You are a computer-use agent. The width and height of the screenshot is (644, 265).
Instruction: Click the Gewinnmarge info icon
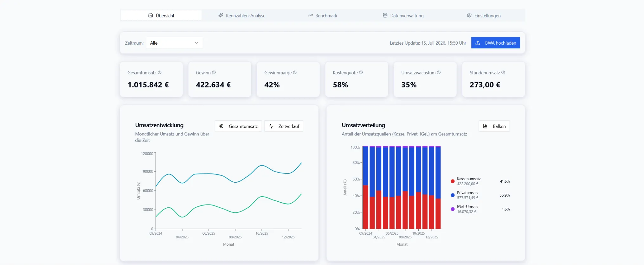pyautogui.click(x=295, y=73)
